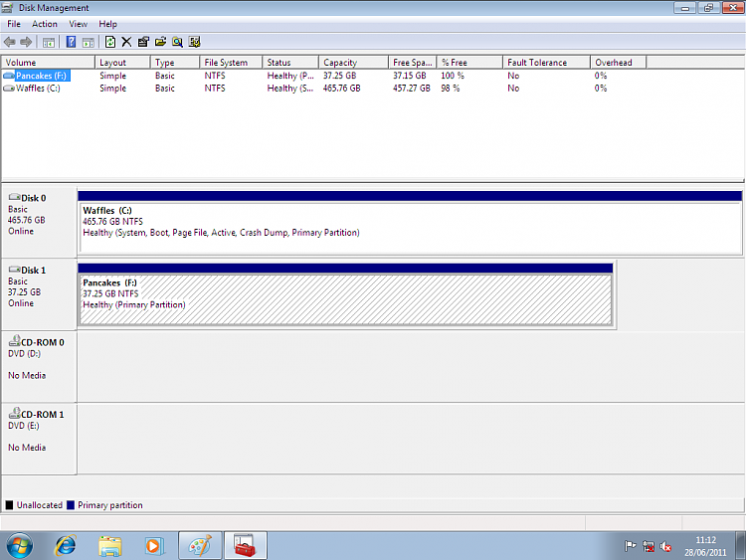Switch to Paint in taskbar

pyautogui.click(x=200, y=546)
